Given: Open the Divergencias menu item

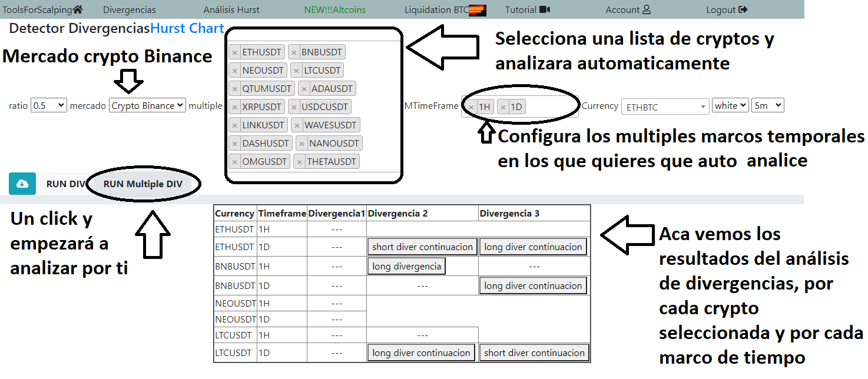Looking at the screenshot, I should pos(130,9).
